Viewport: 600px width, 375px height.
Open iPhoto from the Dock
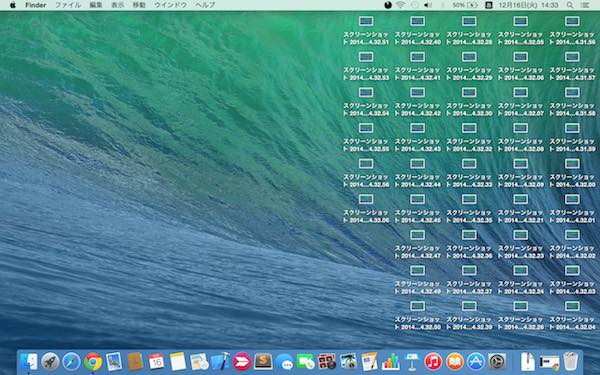coord(348,362)
